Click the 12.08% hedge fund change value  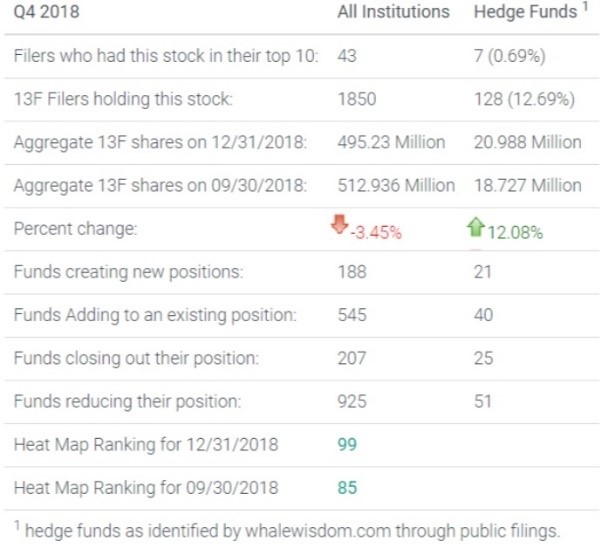tap(515, 233)
